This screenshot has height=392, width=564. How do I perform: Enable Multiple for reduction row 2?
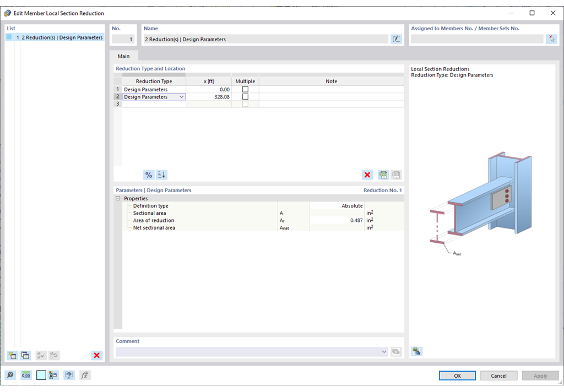(245, 96)
